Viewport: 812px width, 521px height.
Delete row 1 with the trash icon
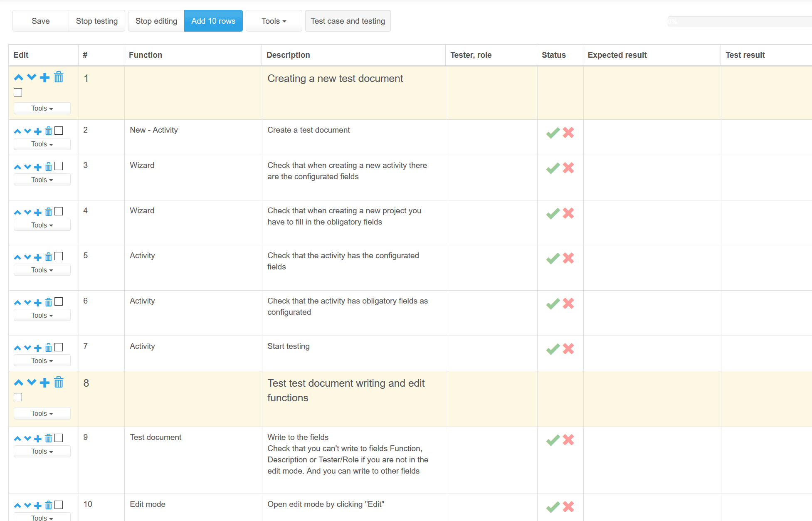(x=59, y=77)
